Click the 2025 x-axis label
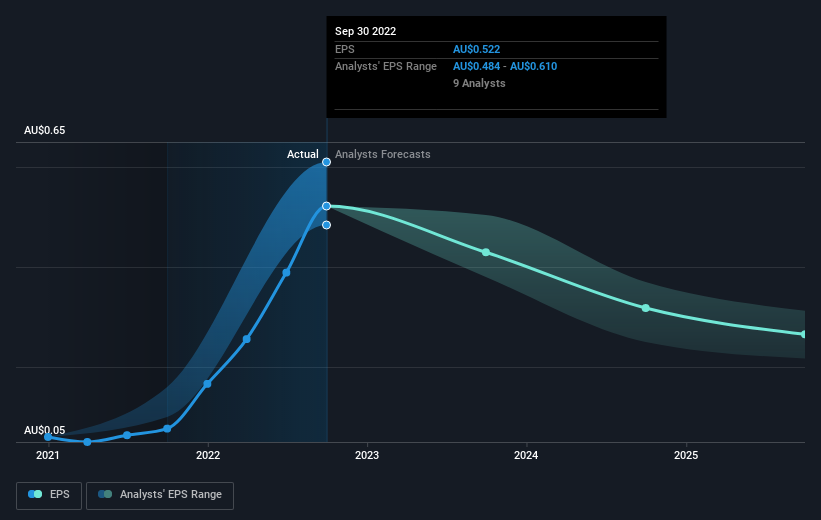This screenshot has width=821, height=520. pos(686,455)
